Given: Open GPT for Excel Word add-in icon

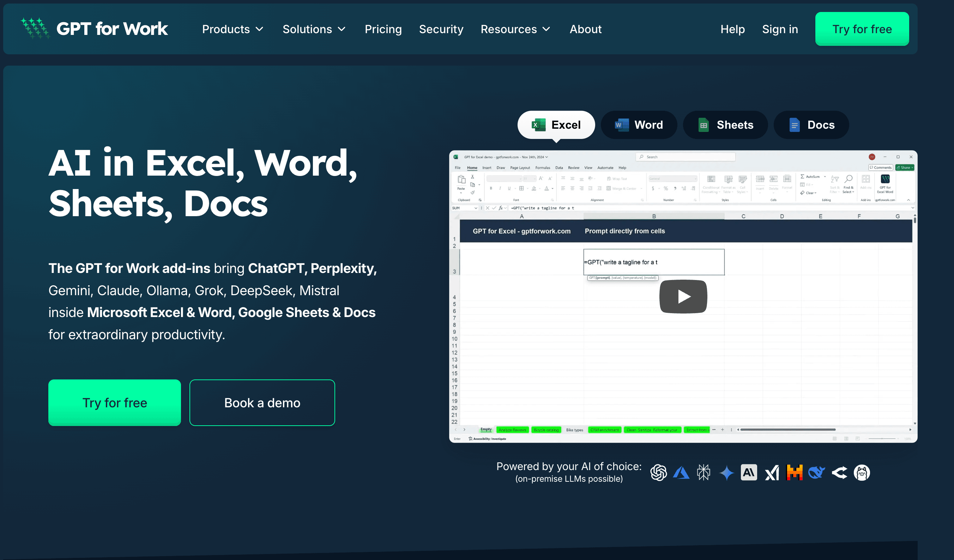Looking at the screenshot, I should click(x=885, y=184).
